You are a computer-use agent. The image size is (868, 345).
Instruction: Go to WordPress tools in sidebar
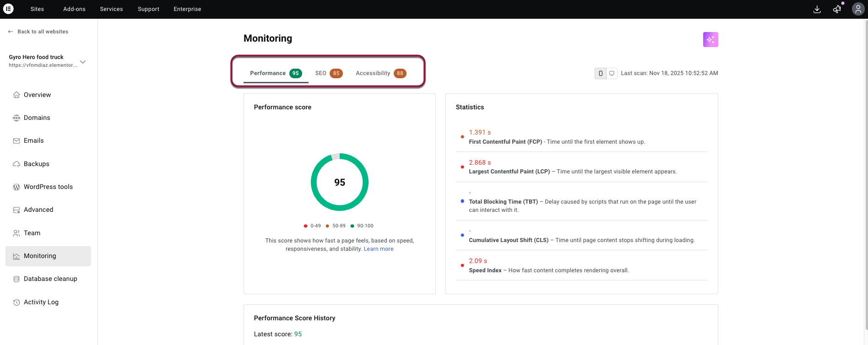point(48,187)
